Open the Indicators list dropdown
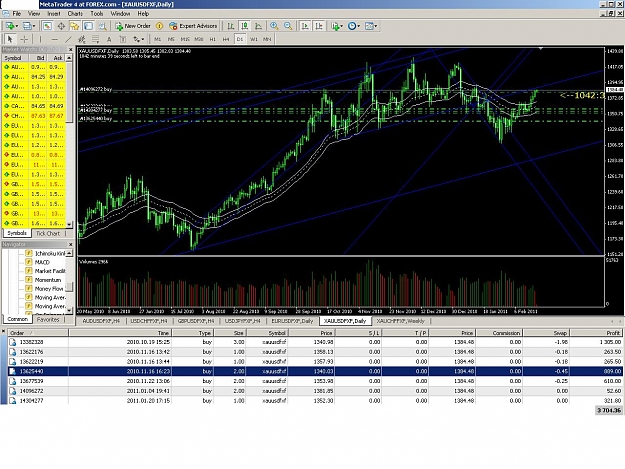The image size is (625, 469). (336, 26)
